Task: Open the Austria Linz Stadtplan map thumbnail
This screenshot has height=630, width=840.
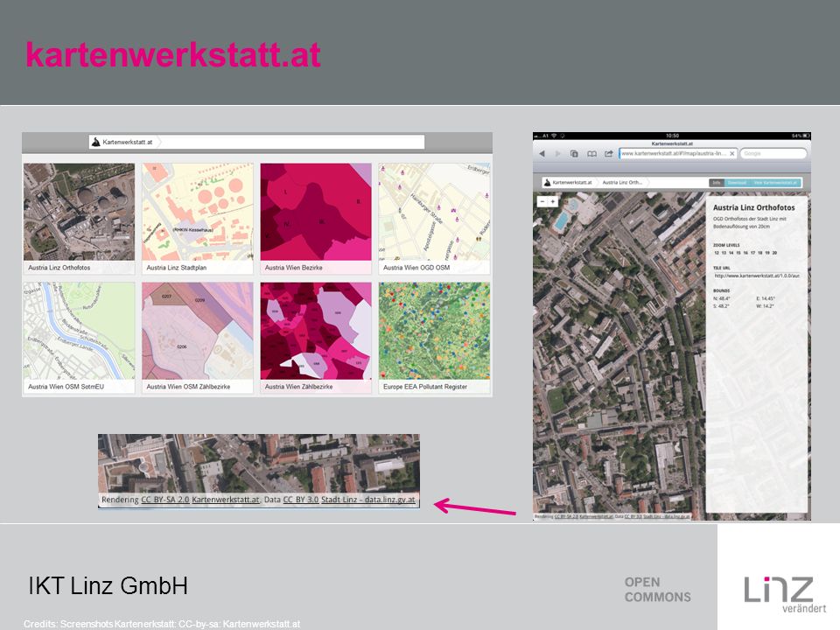Action: coord(198,219)
